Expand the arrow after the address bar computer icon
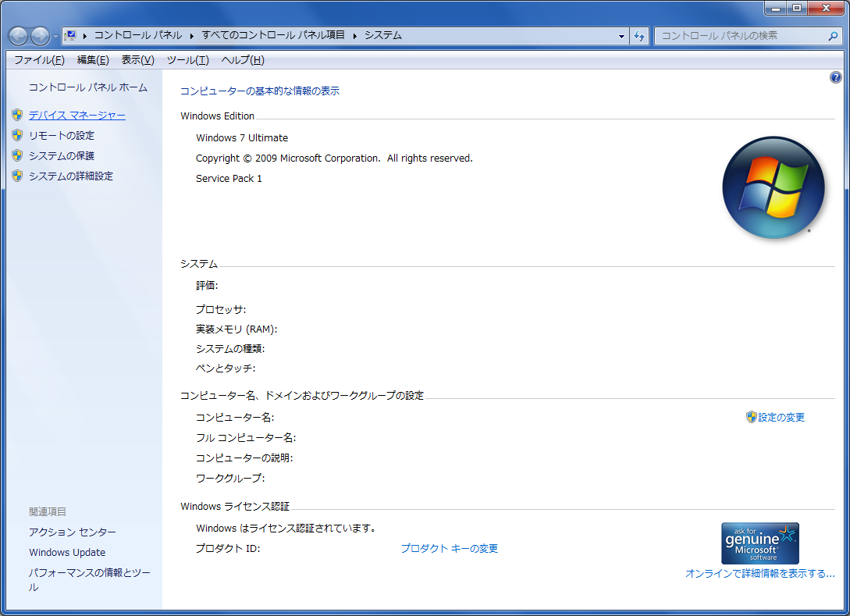 point(85,37)
